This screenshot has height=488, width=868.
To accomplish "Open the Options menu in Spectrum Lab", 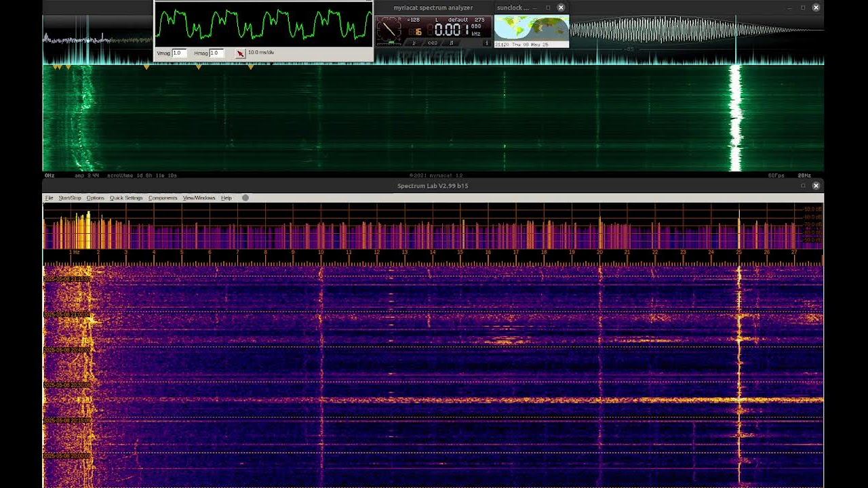I will tap(96, 198).
